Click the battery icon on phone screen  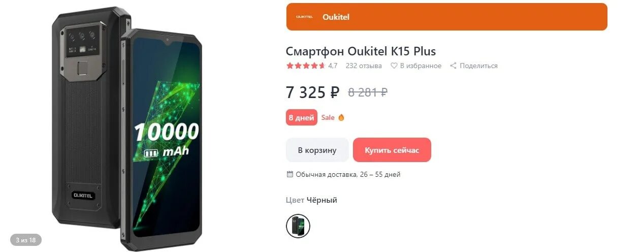click(151, 153)
